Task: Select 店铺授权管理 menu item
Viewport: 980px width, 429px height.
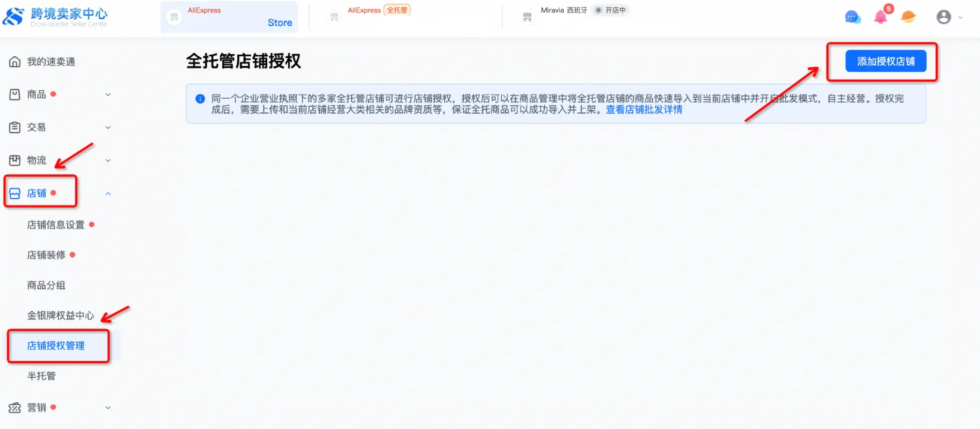Action: coord(56,345)
